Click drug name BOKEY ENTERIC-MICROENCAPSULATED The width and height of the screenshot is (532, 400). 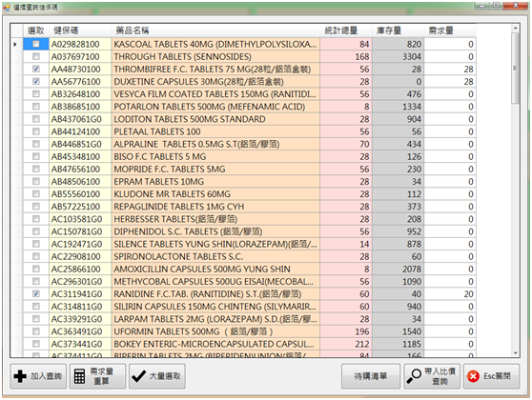click(215, 344)
